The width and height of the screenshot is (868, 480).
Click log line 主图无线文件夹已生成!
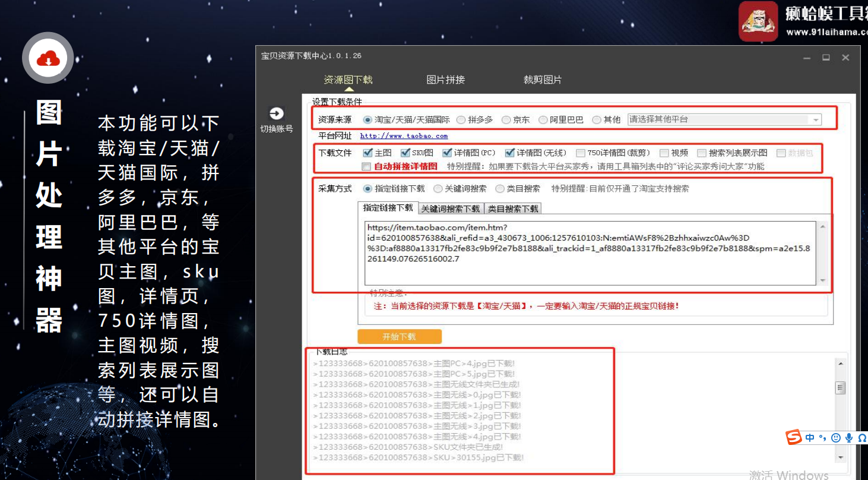pyautogui.click(x=416, y=384)
